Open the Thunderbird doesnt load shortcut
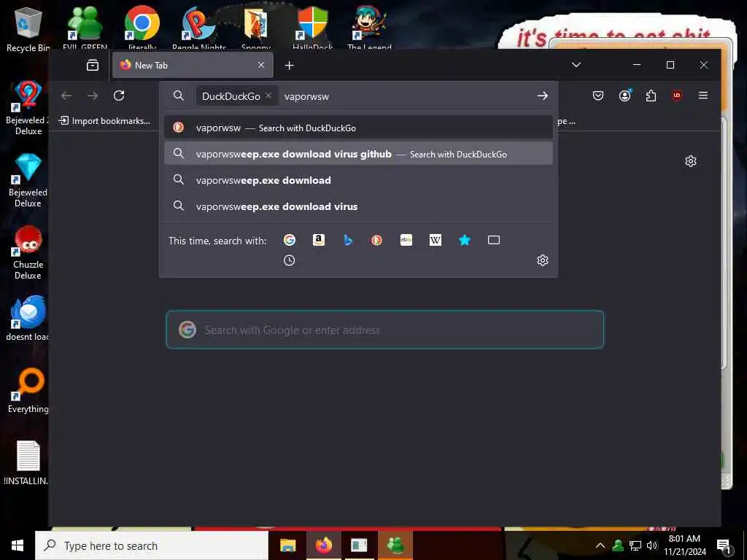This screenshot has width=747, height=560. [27, 318]
